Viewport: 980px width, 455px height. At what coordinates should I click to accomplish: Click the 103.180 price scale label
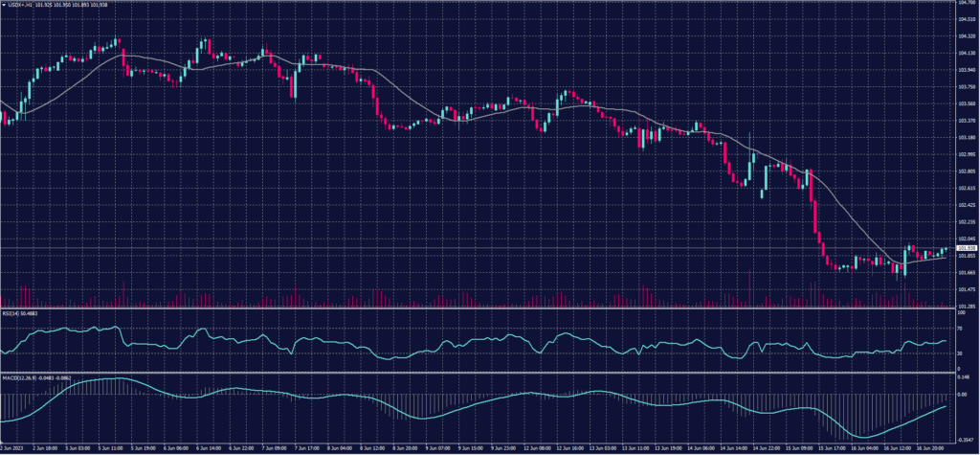point(966,137)
